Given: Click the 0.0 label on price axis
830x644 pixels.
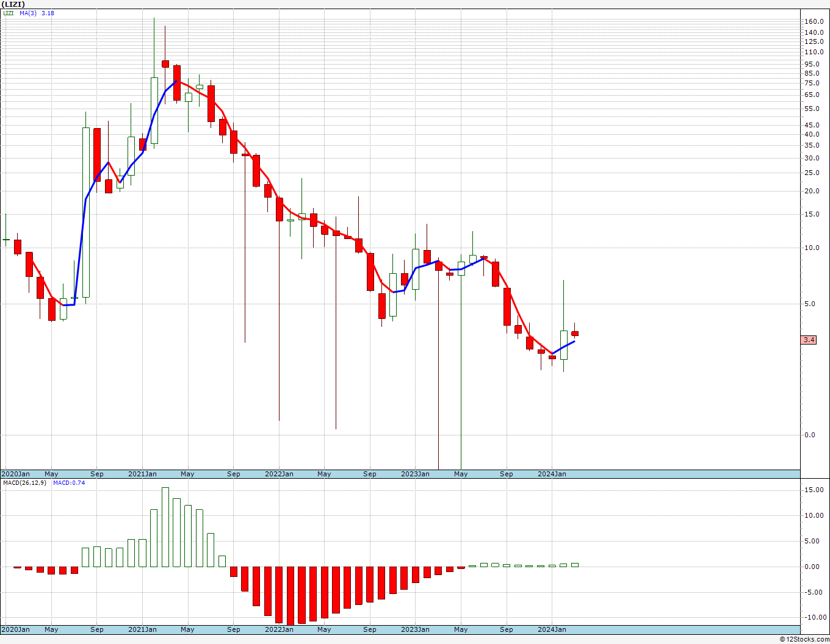Looking at the screenshot, I should 811,435.
